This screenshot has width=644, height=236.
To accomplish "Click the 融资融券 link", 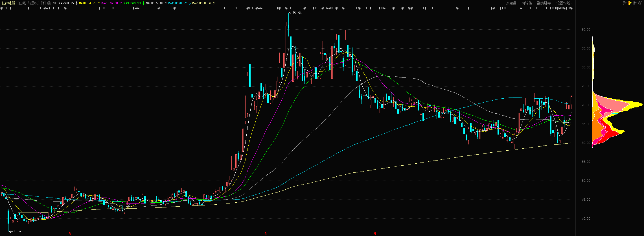I will [544, 3].
